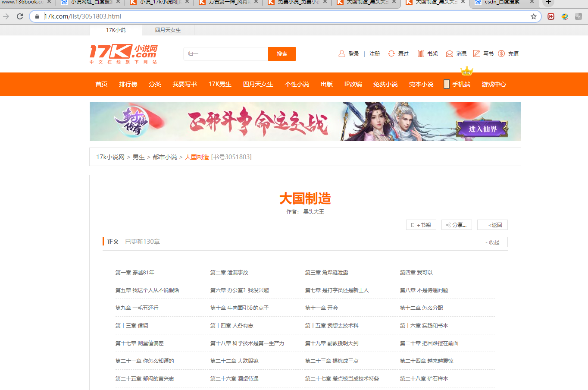Open the 消息 envelope icon
Screen dimensions: 588x390
450,53
